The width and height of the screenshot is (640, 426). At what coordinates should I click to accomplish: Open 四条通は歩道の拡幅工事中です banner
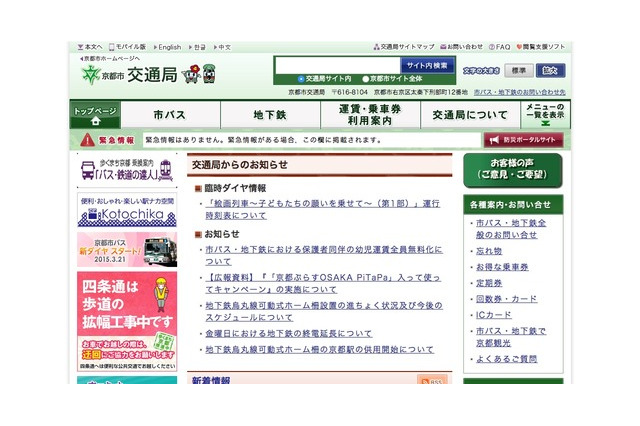pyautogui.click(x=127, y=322)
